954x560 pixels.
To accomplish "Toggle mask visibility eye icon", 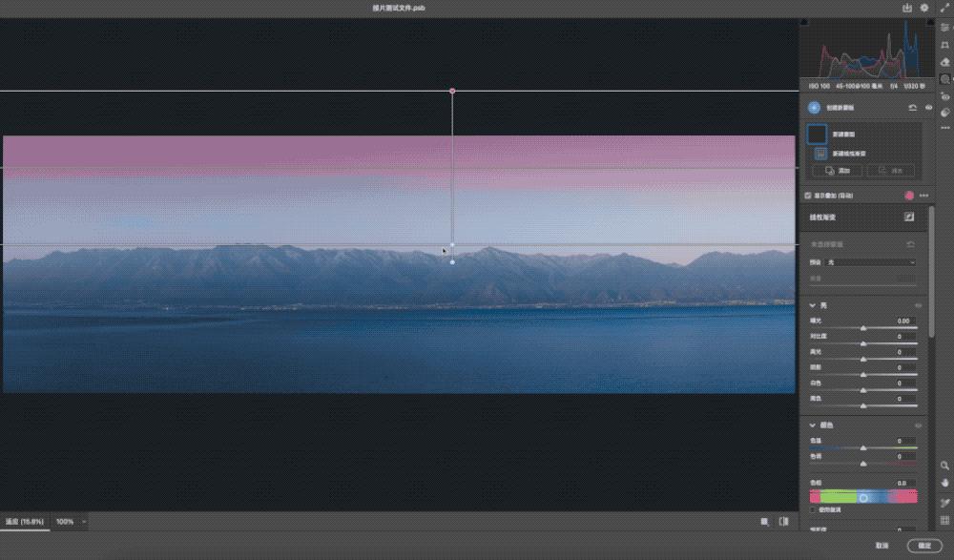I will pyautogui.click(x=928, y=109).
